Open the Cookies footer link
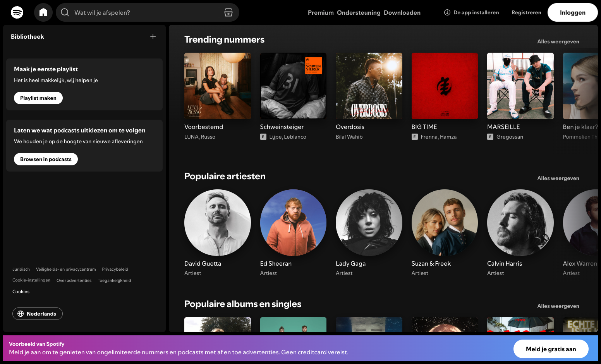The image size is (601, 364). [21, 292]
